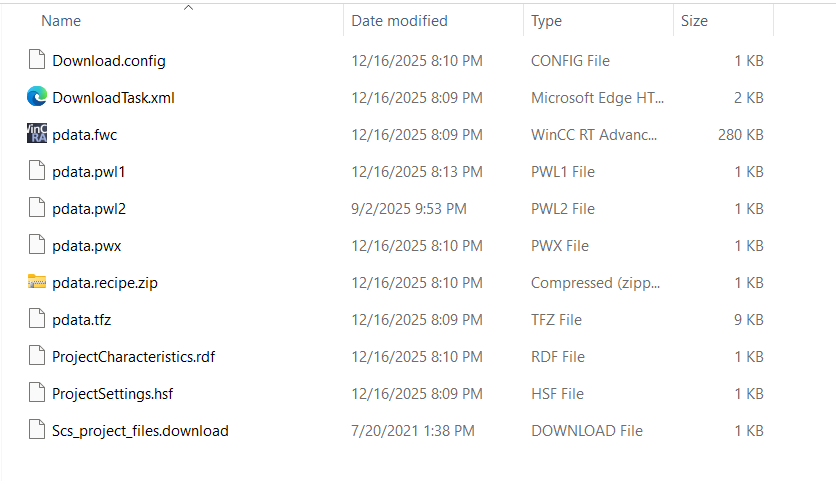Click the pdata.pwl2 file icon
Viewport: 836px width, 481px height.
point(37,208)
